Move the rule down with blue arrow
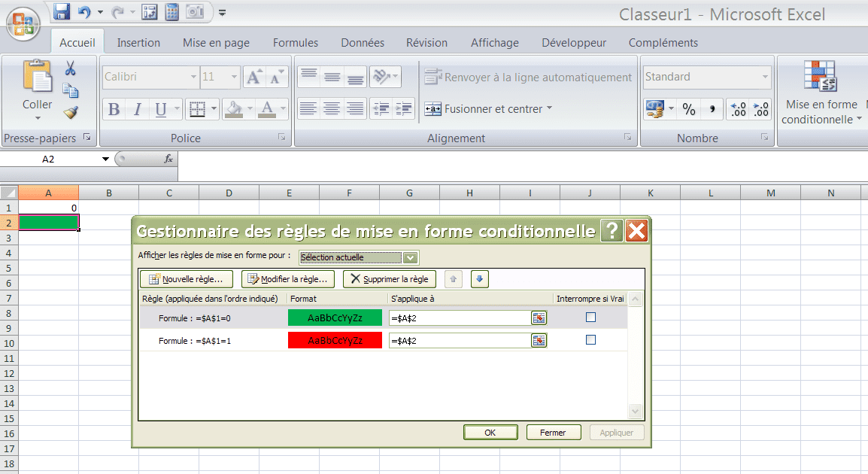Image resolution: width=868 pixels, height=474 pixels. coord(480,279)
